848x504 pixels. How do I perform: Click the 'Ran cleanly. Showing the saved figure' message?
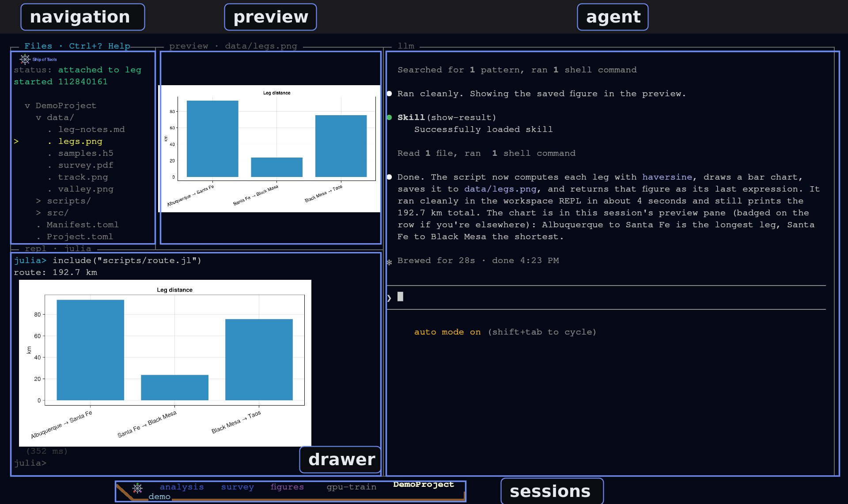pos(541,94)
